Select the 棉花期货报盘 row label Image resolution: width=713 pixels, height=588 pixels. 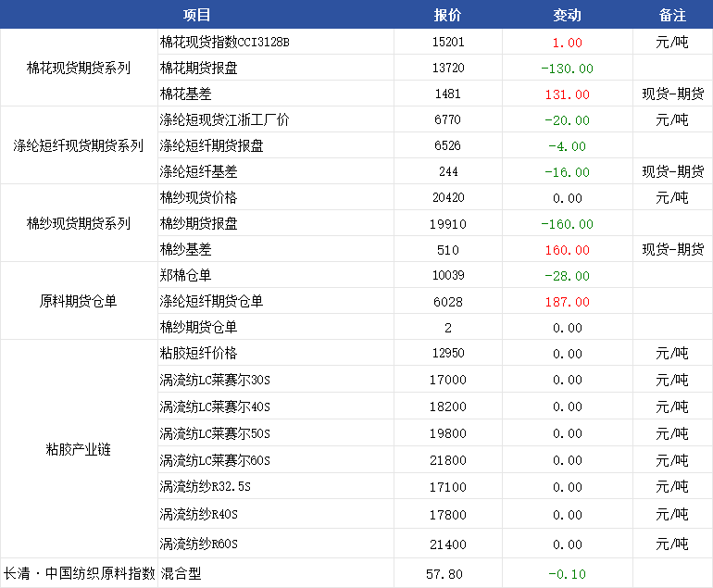click(x=199, y=68)
